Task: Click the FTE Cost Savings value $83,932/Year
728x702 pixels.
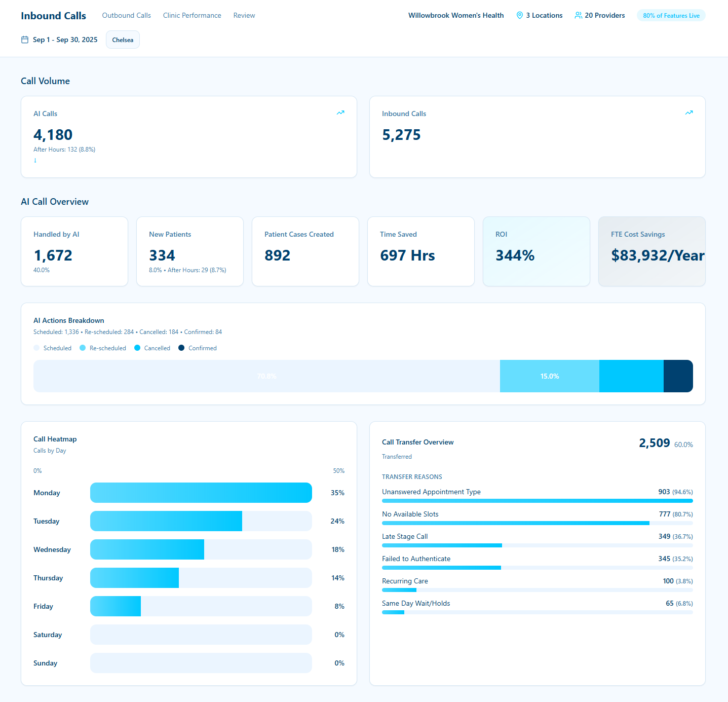Action: point(658,255)
